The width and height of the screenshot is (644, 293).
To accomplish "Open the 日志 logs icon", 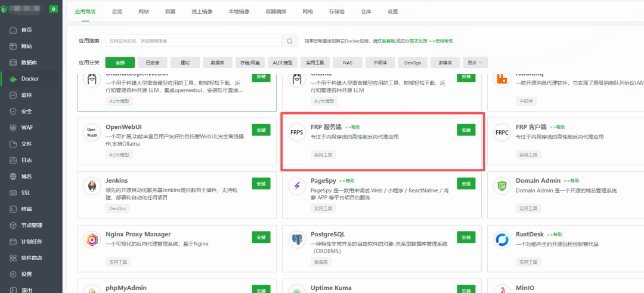I will (x=13, y=161).
